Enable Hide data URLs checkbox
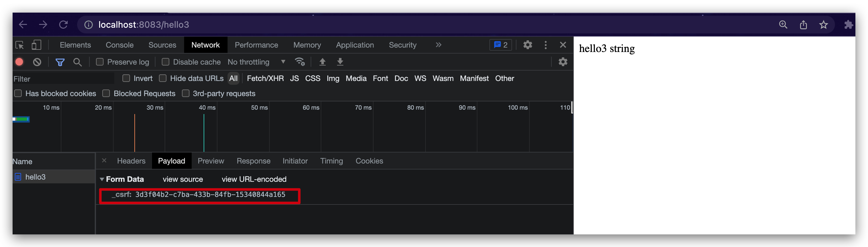This screenshot has height=247, width=868. point(163,78)
